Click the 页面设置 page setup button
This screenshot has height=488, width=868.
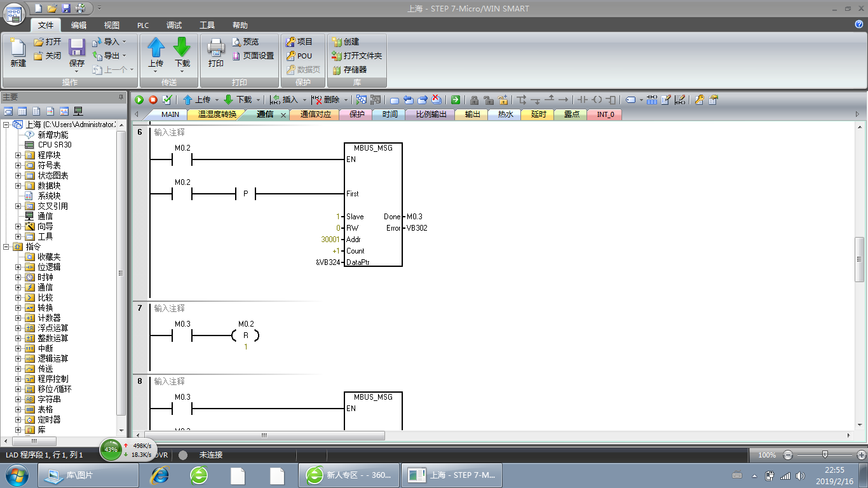tap(253, 56)
